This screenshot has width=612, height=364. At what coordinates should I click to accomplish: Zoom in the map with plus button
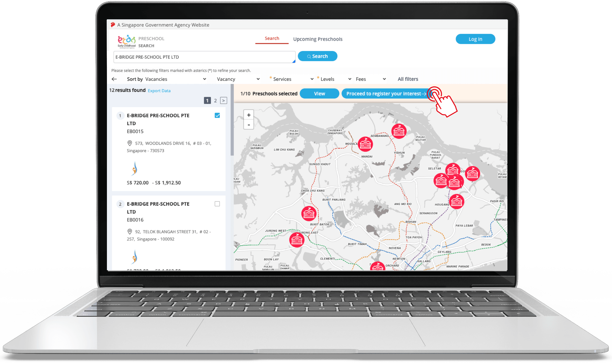249,115
